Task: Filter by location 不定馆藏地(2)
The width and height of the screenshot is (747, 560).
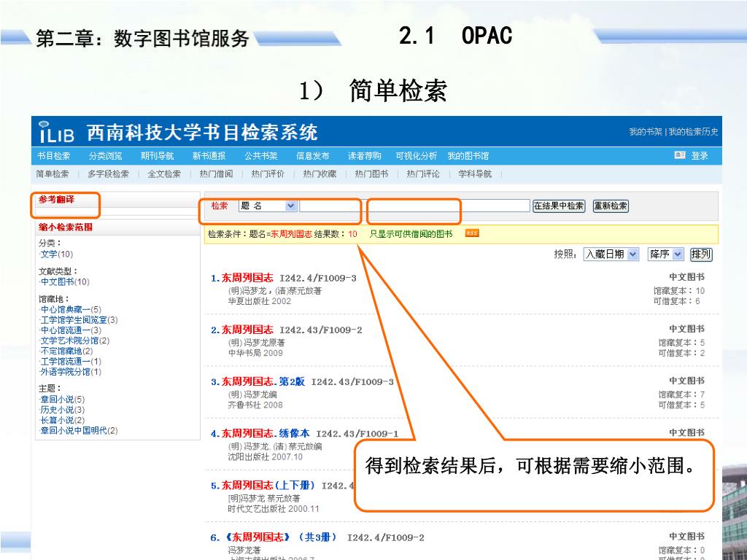Action: pyautogui.click(x=66, y=351)
